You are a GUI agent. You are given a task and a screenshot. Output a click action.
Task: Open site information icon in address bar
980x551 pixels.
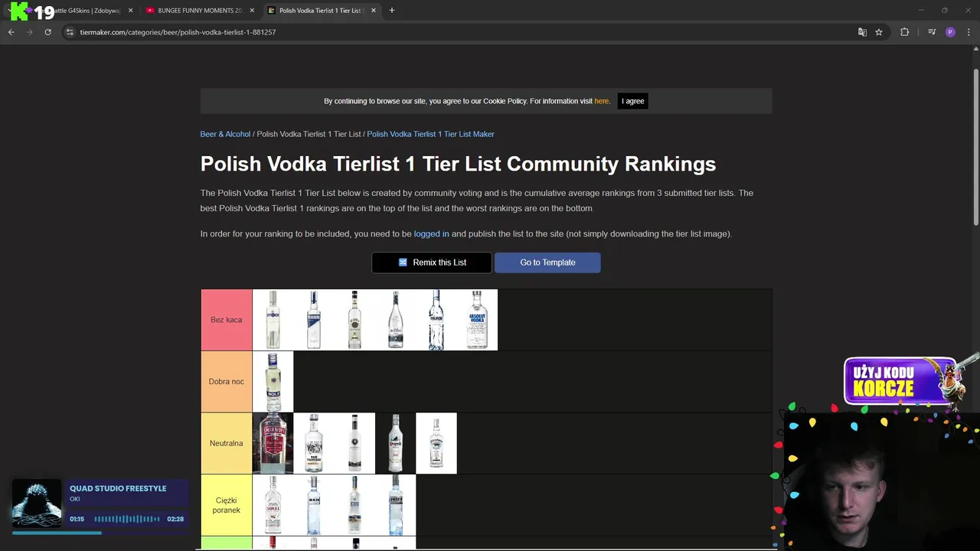(x=70, y=32)
